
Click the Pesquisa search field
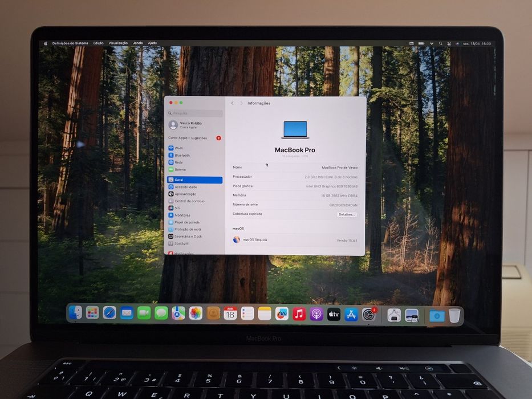click(195, 113)
